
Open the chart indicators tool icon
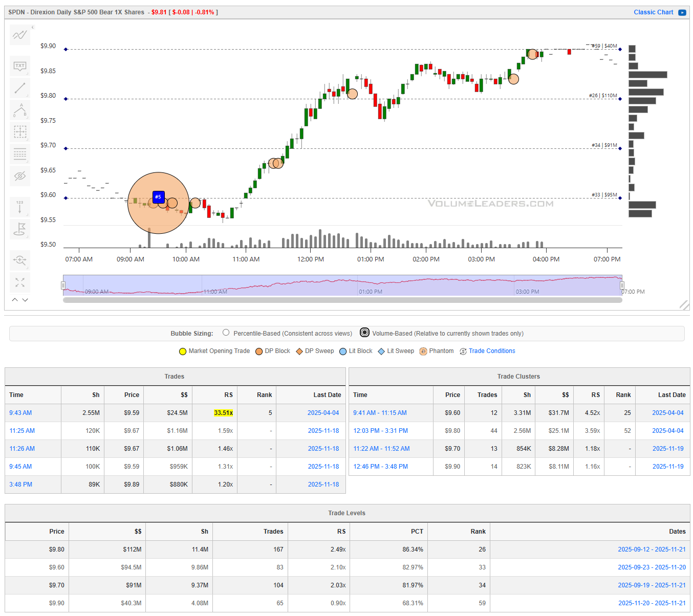pos(20,35)
